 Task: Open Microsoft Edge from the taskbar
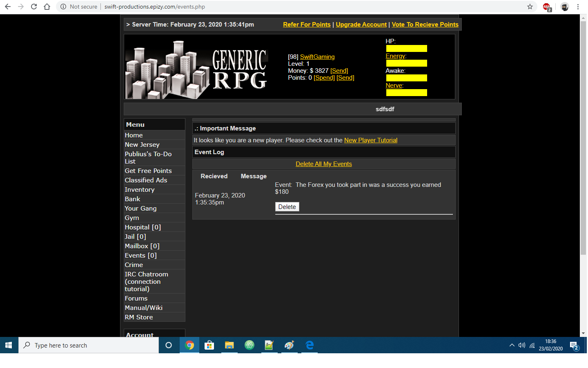point(310,346)
